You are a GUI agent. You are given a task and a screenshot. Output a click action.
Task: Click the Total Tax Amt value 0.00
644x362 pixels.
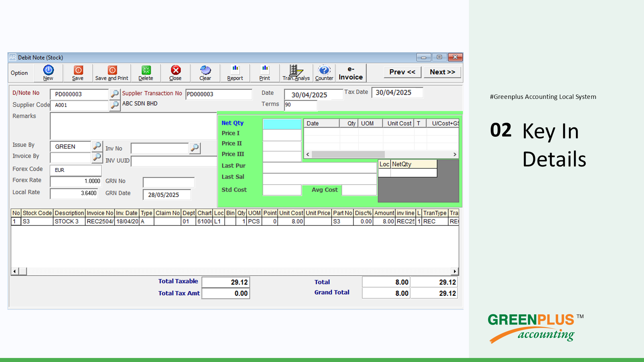click(226, 293)
